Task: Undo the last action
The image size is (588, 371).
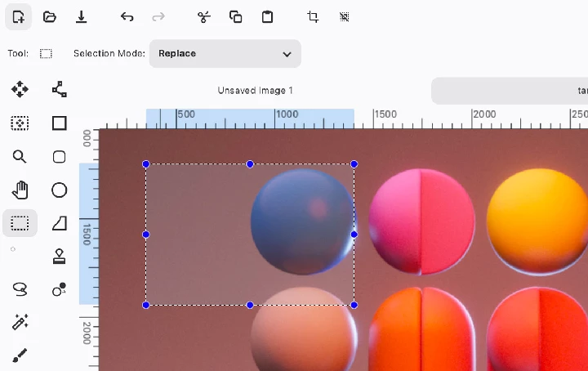Action: (127, 16)
